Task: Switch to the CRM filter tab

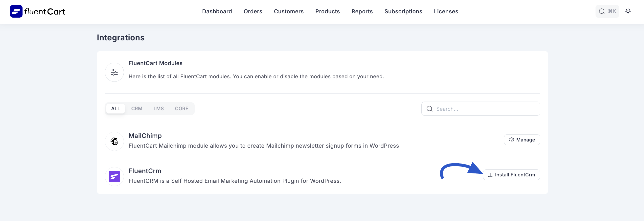Action: pos(137,109)
